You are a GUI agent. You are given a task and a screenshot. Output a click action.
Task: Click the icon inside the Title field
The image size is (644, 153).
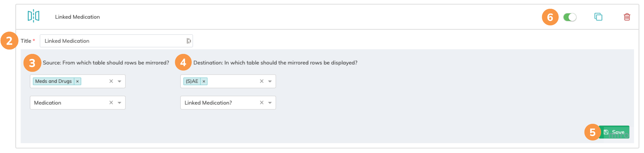coord(189,41)
